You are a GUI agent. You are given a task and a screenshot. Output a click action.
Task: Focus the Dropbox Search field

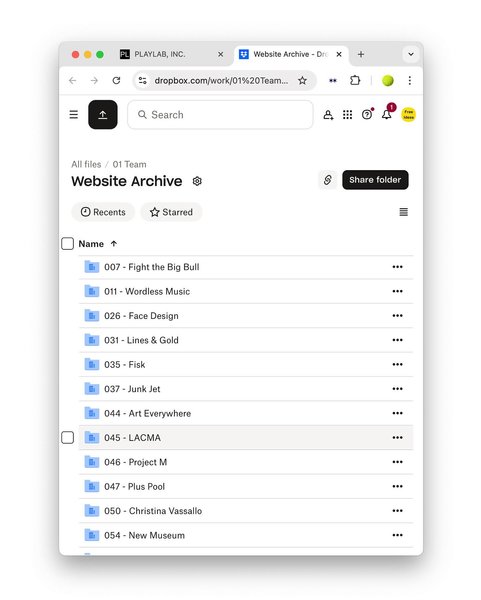coord(220,114)
